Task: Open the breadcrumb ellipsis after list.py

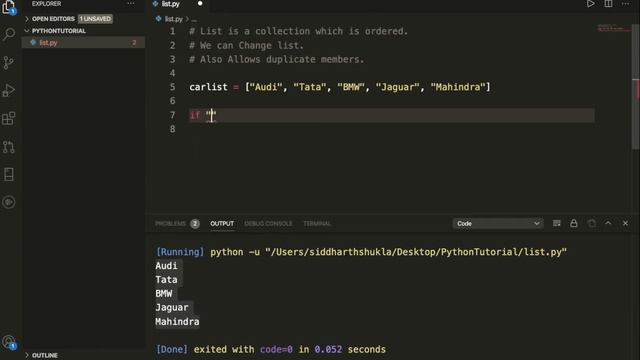Action: (x=194, y=19)
